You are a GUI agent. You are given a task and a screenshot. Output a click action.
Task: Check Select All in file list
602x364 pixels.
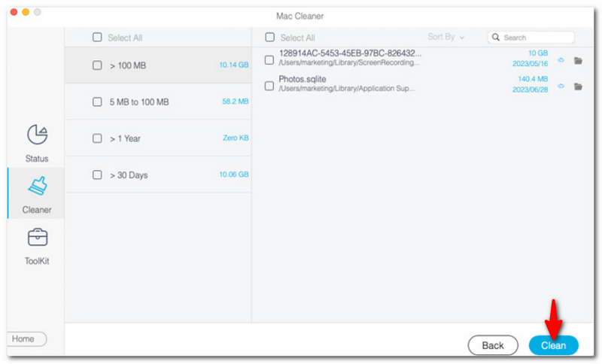(x=270, y=37)
